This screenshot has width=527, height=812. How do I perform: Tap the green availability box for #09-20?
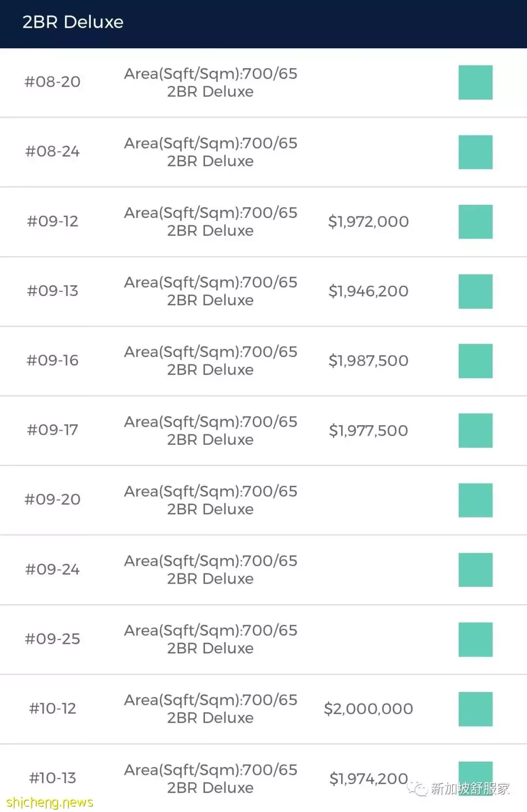tap(475, 500)
